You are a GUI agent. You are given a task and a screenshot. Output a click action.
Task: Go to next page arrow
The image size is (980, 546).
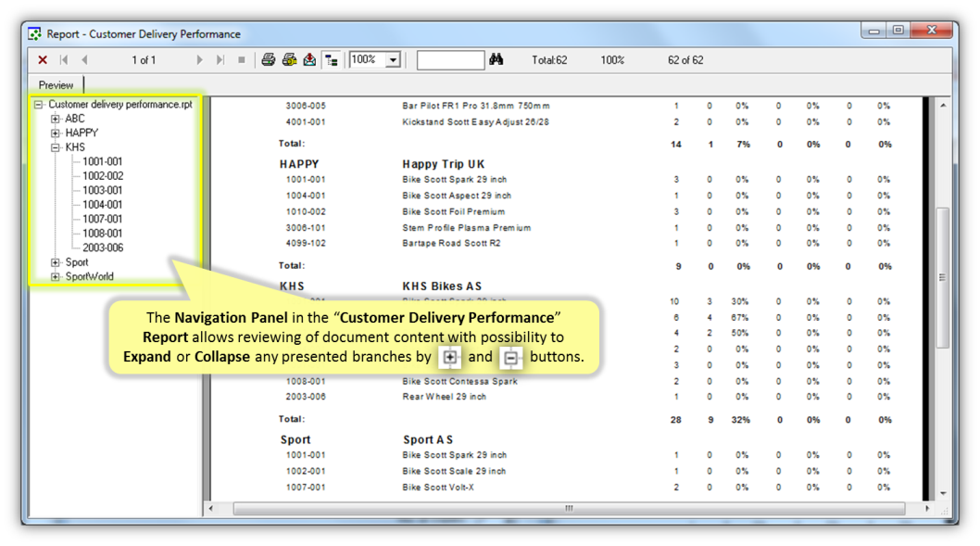coord(199,60)
